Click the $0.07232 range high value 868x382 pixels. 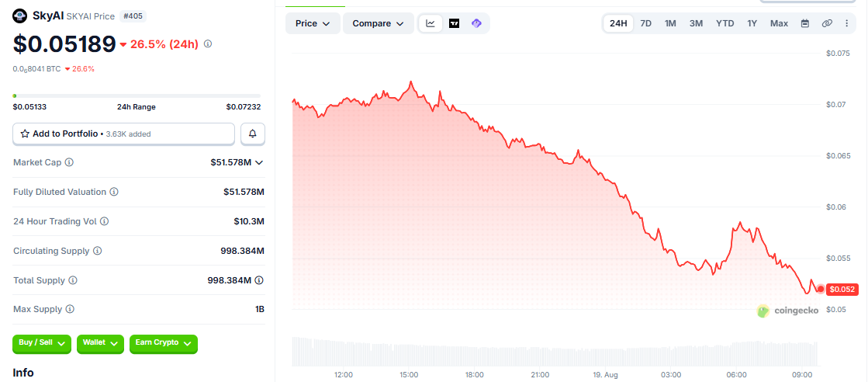click(x=243, y=107)
